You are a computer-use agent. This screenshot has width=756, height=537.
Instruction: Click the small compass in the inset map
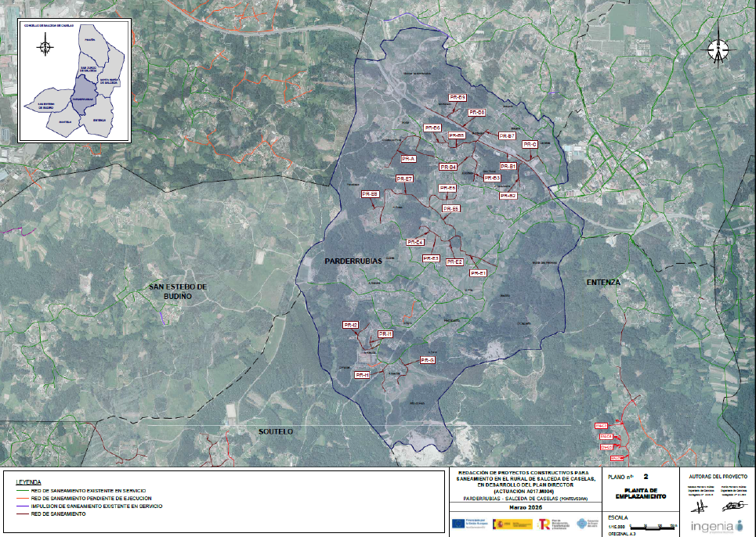tap(45, 47)
